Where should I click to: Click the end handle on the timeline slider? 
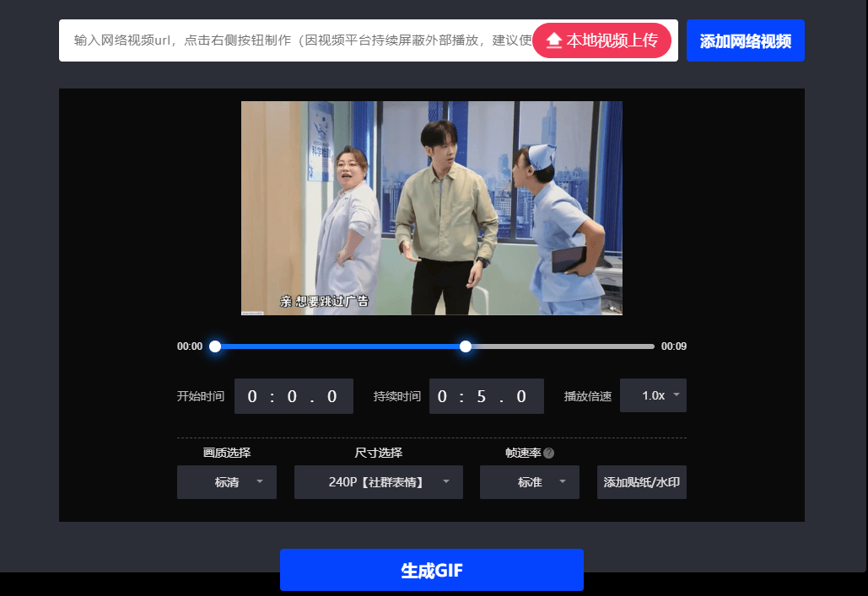click(466, 346)
